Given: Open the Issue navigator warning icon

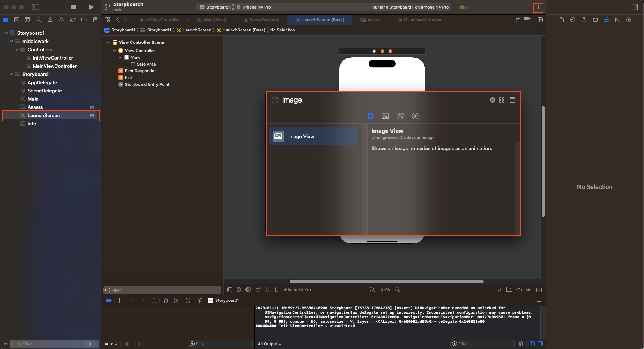Looking at the screenshot, I should coord(50,20).
